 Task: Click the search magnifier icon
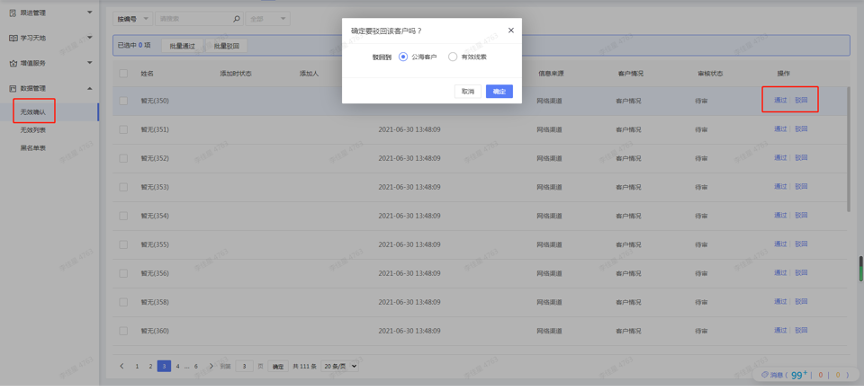(236, 19)
